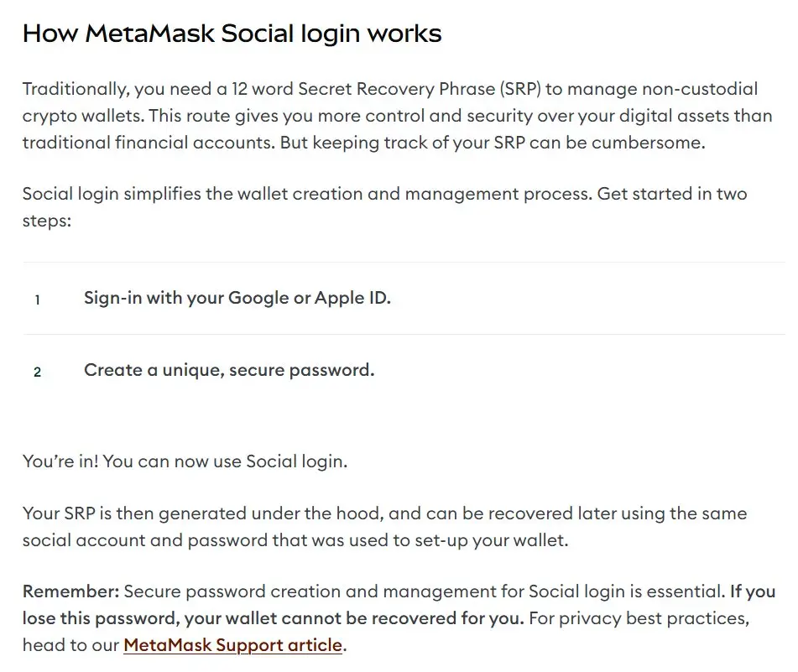This screenshot has width=798, height=672.
Task: Click the 'cumbersome' word ending first paragraph
Action: (645, 143)
